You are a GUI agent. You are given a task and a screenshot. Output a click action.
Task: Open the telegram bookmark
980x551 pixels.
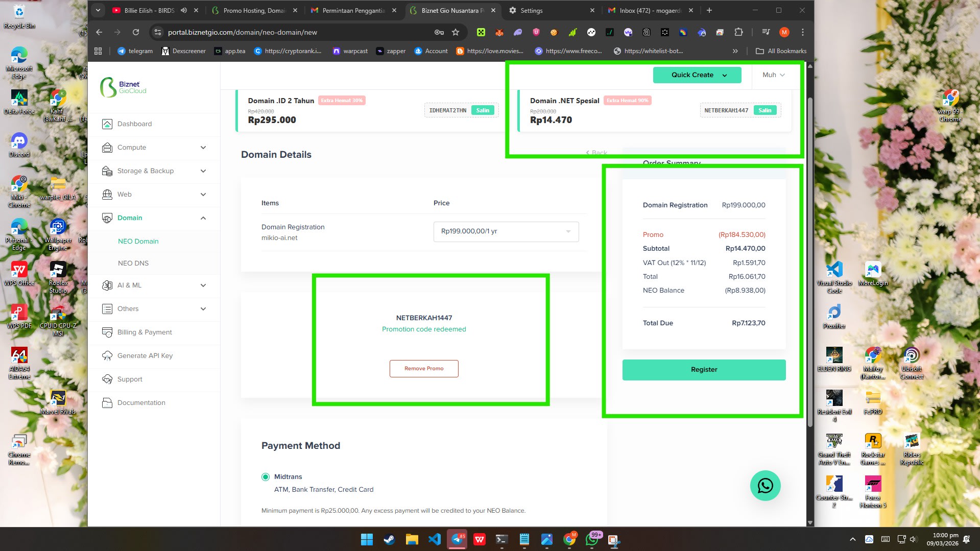coord(135,51)
